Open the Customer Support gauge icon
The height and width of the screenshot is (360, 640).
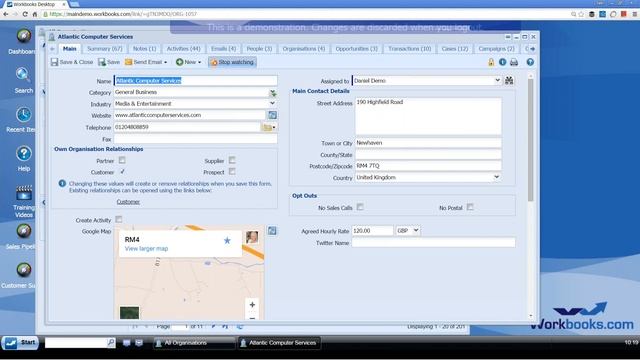pyautogui.click(x=24, y=270)
